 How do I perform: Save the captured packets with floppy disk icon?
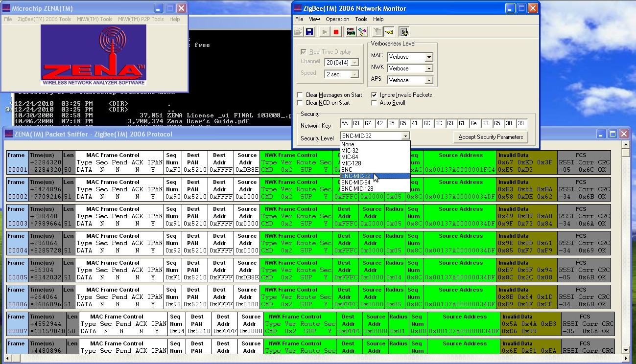pos(309,31)
